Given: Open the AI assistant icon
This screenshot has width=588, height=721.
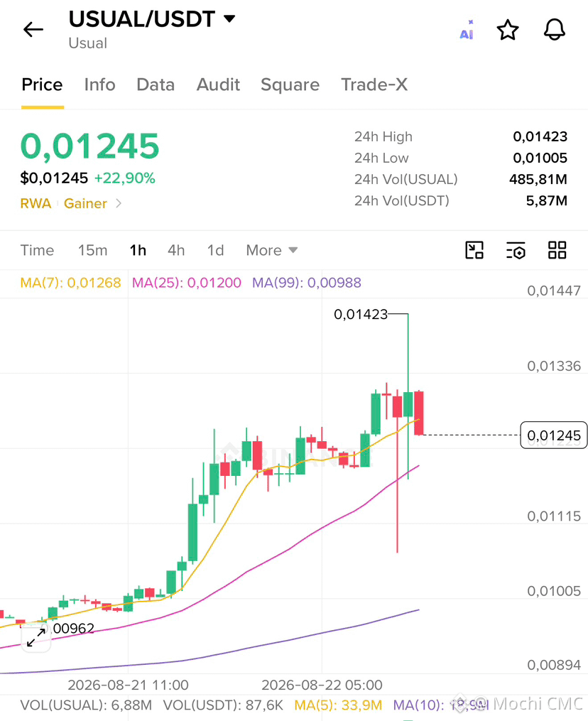Looking at the screenshot, I should click(x=467, y=30).
